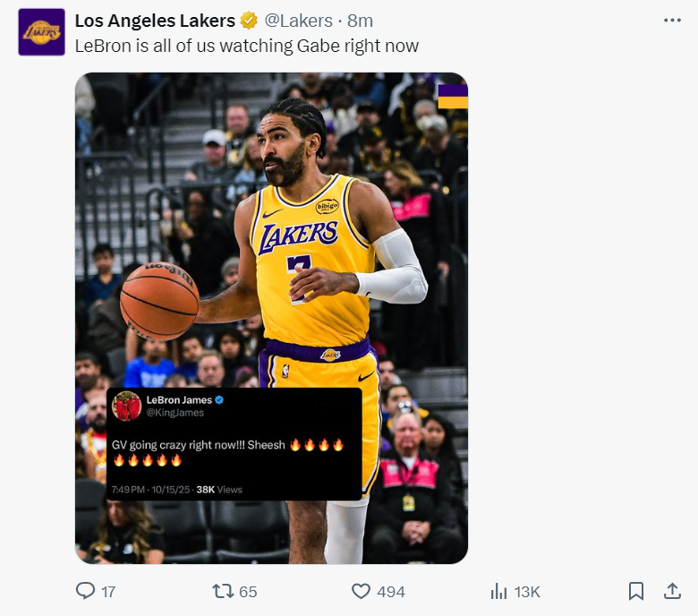
Task: Open the 8m timestamp link
Action: [x=361, y=21]
